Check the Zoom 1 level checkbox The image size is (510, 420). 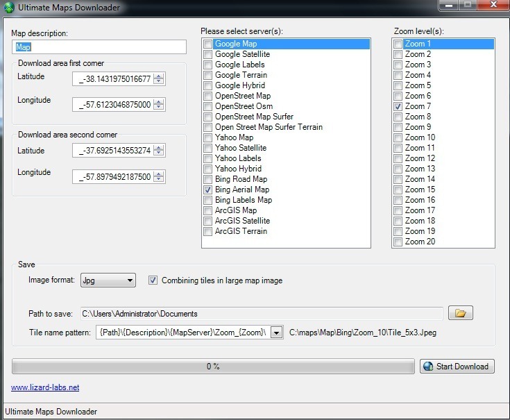(398, 44)
